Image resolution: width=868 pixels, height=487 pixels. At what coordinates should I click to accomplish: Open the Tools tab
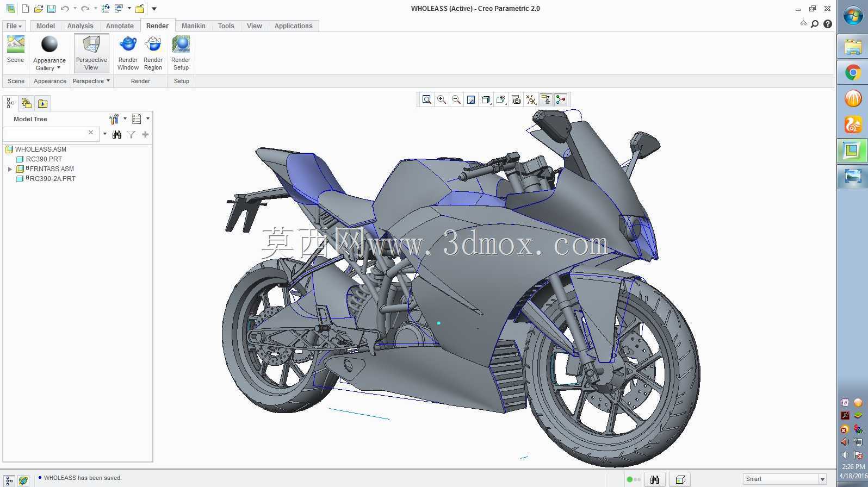226,26
